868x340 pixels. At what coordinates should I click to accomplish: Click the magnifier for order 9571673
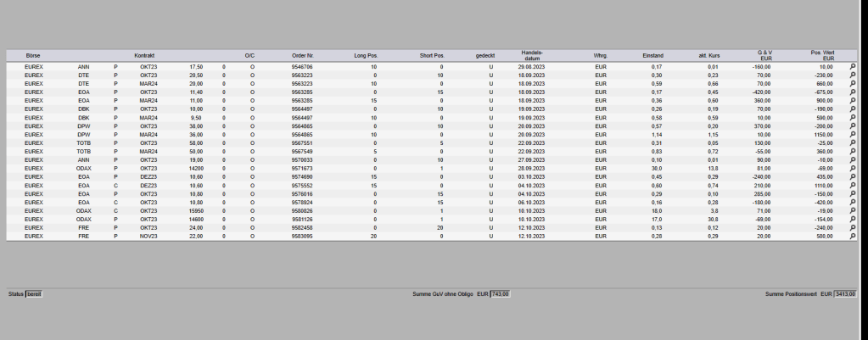[852, 168]
